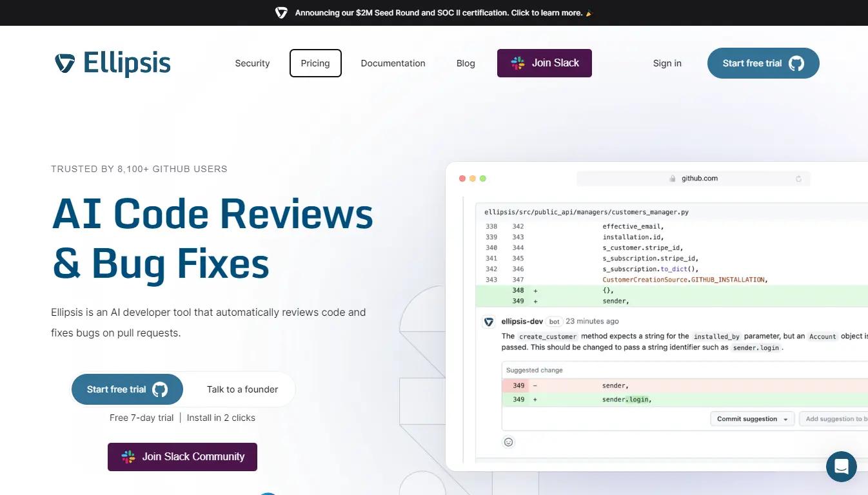The height and width of the screenshot is (495, 868).
Task: Click the github.com address bar
Action: (x=693, y=179)
